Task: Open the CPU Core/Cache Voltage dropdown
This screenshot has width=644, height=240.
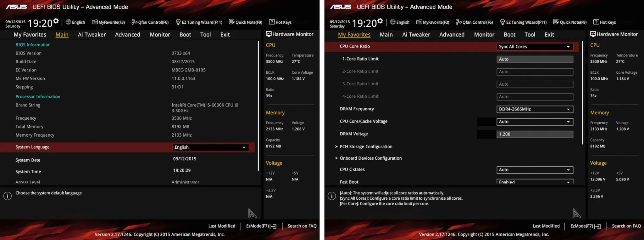Action: click(x=535, y=122)
